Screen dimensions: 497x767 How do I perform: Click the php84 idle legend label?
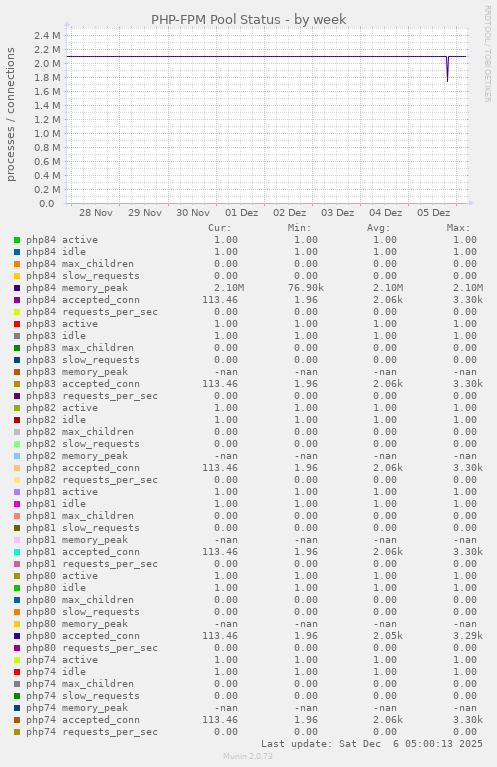click(56, 252)
